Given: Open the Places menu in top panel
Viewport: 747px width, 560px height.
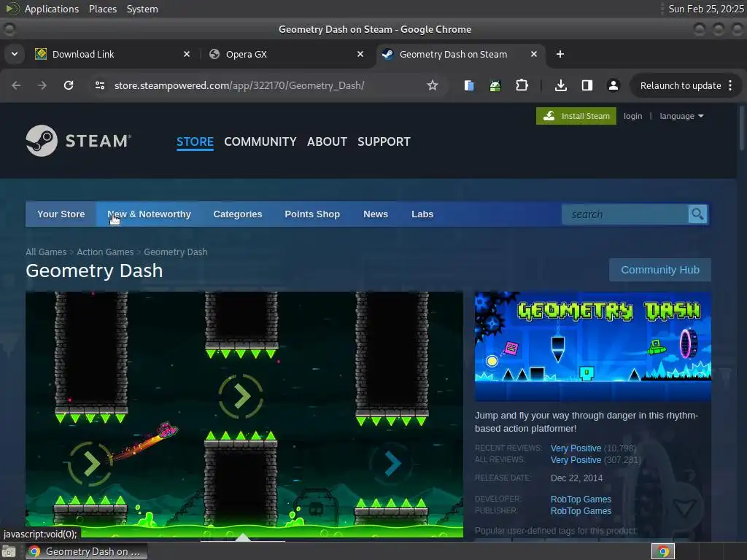Looking at the screenshot, I should [x=102, y=9].
